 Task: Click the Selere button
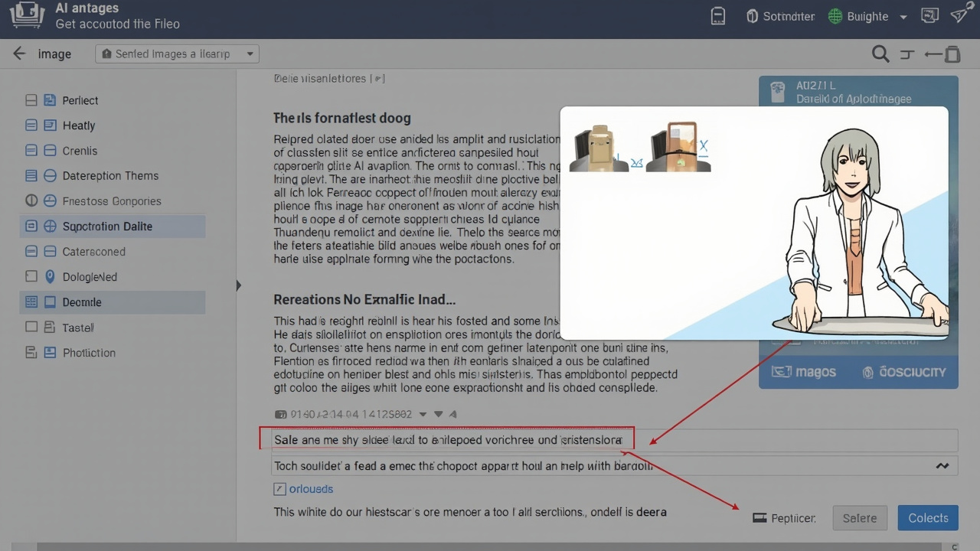(860, 518)
